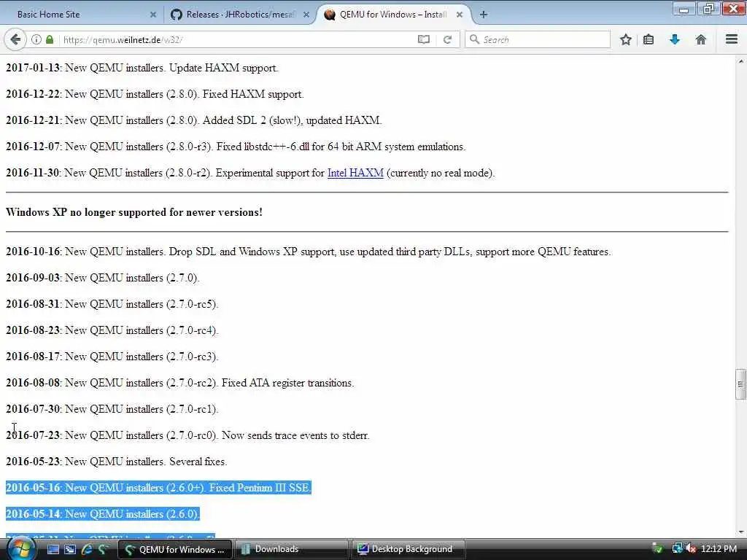
Task: Show bookmarks list icon
Action: (x=649, y=39)
